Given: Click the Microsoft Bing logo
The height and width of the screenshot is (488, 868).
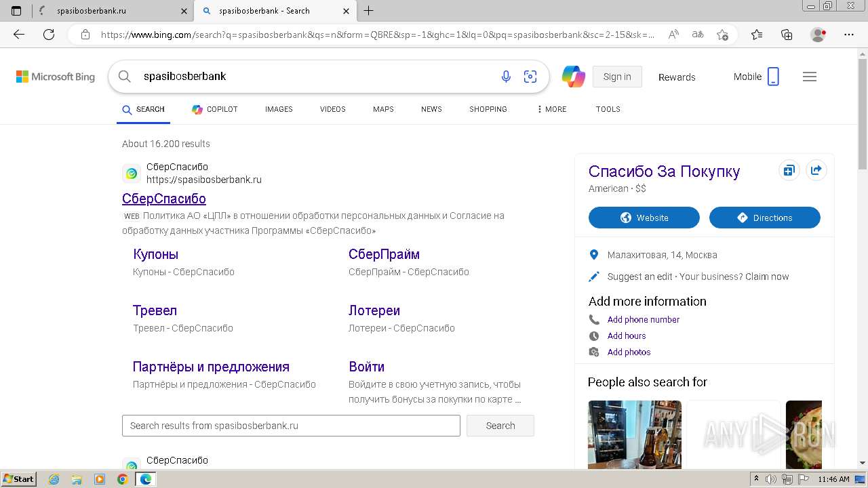Looking at the screenshot, I should 56,77.
